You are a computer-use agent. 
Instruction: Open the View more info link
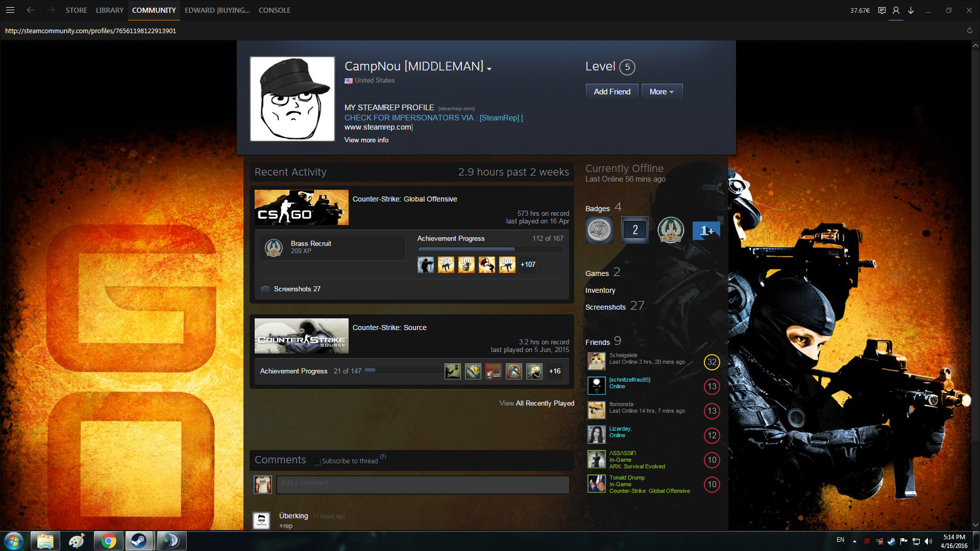(366, 140)
